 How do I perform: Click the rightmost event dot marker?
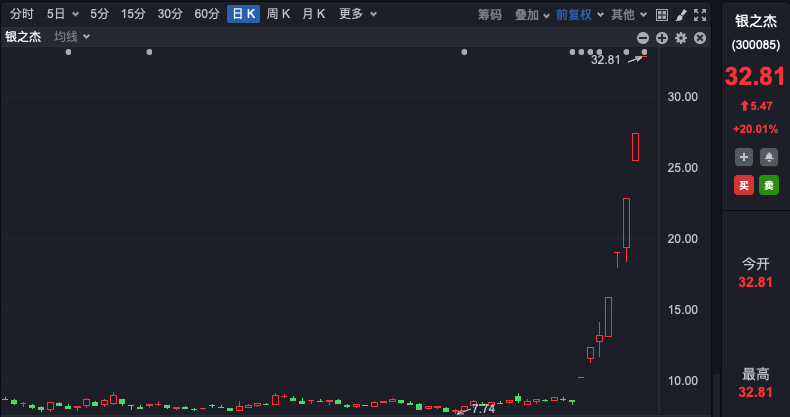(x=644, y=52)
